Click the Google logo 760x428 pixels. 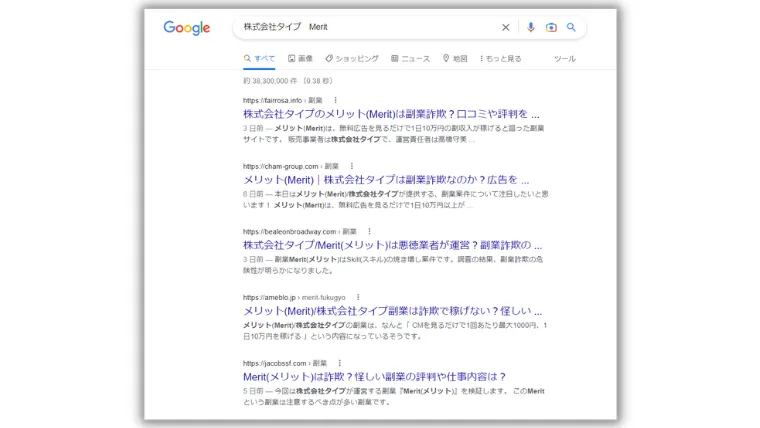tap(187, 28)
